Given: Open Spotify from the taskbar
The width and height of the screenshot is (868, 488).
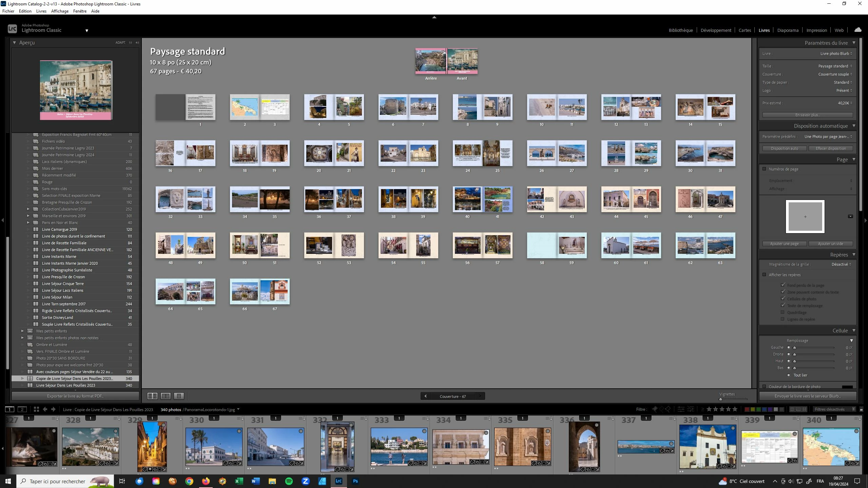Looking at the screenshot, I should click(x=289, y=481).
